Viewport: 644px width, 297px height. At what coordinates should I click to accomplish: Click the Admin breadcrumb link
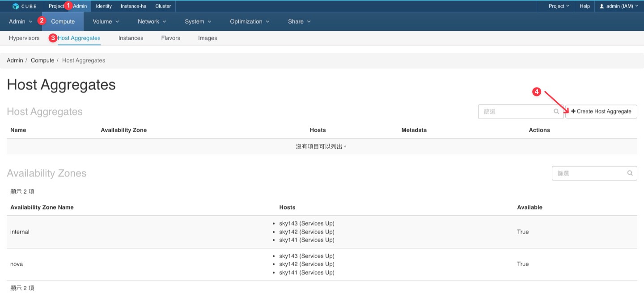click(15, 60)
